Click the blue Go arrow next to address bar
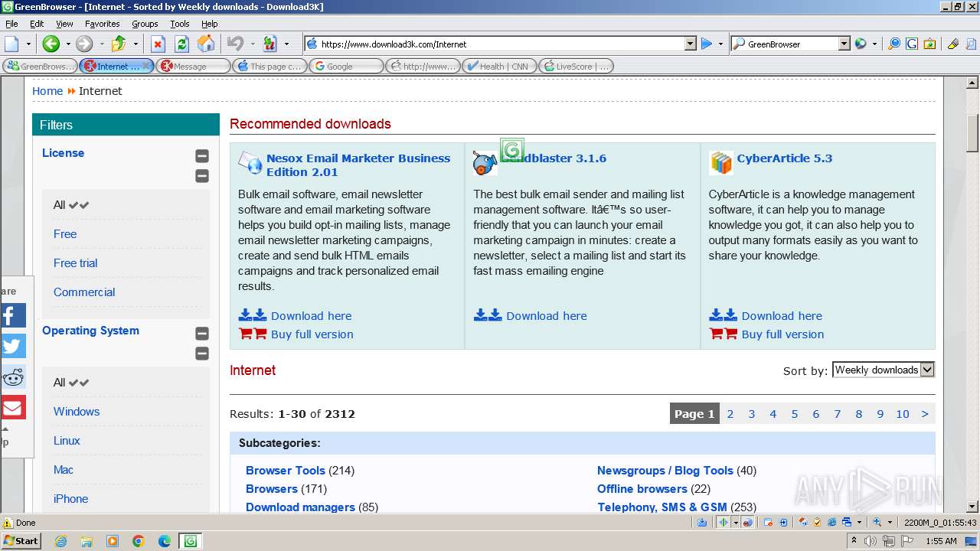 point(707,44)
